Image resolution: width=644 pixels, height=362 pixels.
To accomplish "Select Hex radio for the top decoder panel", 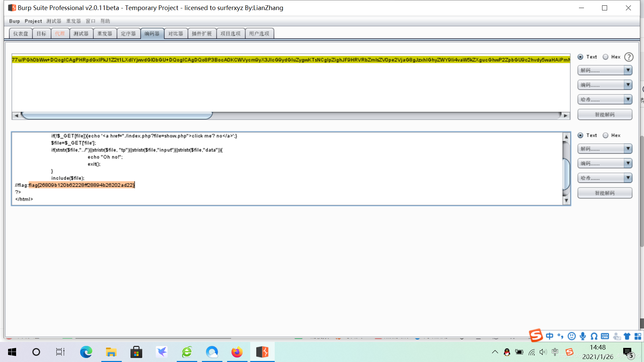I will click(x=605, y=57).
